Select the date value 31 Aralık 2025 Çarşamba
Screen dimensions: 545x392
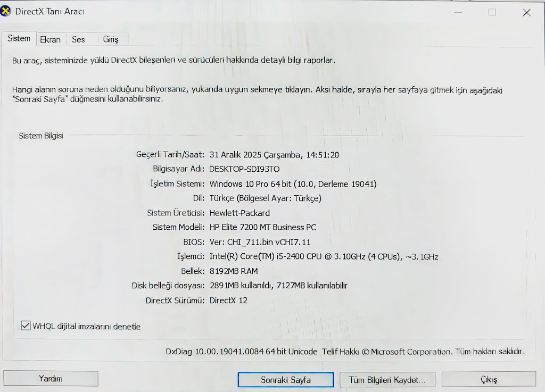(x=256, y=155)
